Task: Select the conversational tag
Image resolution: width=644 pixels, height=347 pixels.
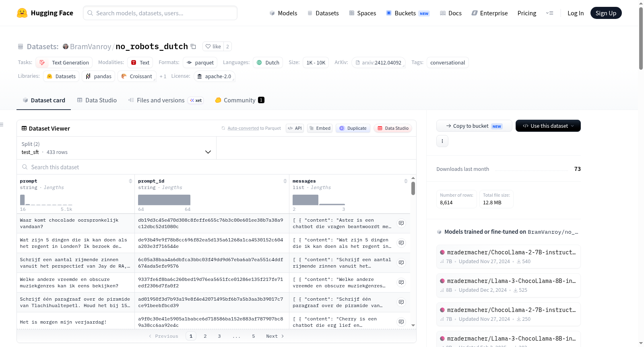Action: pos(448,62)
